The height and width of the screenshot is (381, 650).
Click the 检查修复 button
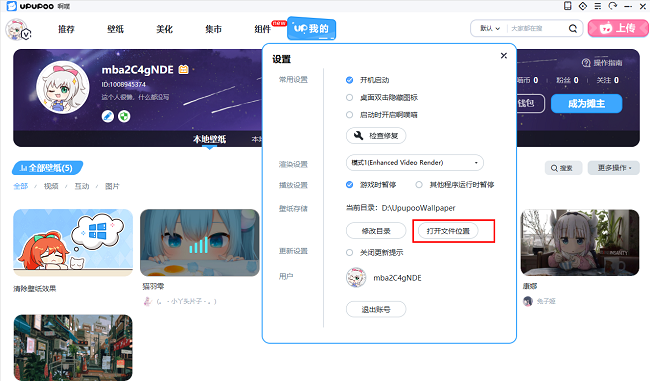pyautogui.click(x=376, y=136)
